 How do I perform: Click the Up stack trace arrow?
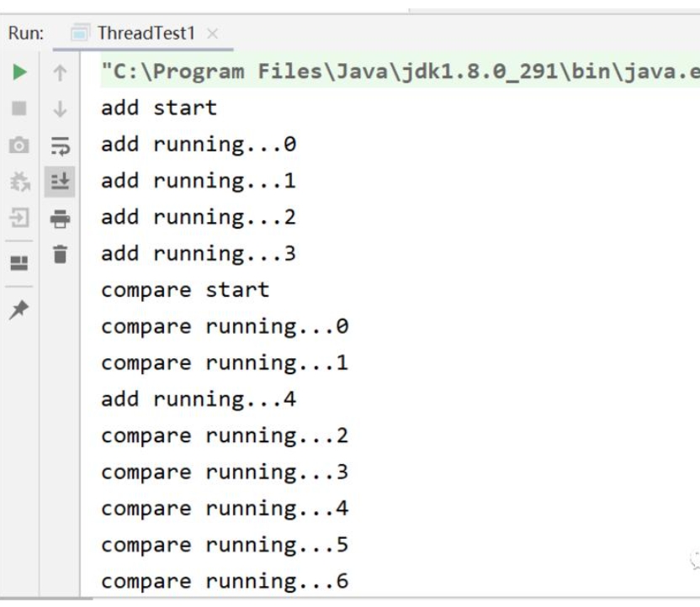(60, 72)
